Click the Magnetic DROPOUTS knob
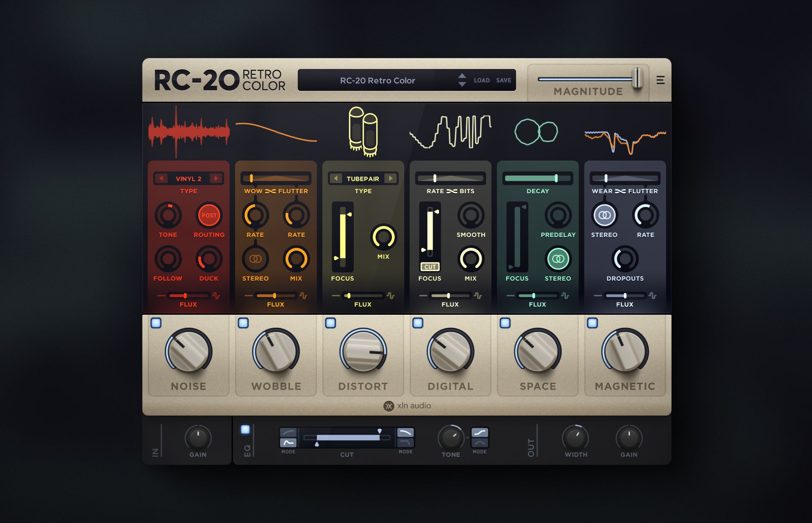The height and width of the screenshot is (523, 812). (625, 259)
